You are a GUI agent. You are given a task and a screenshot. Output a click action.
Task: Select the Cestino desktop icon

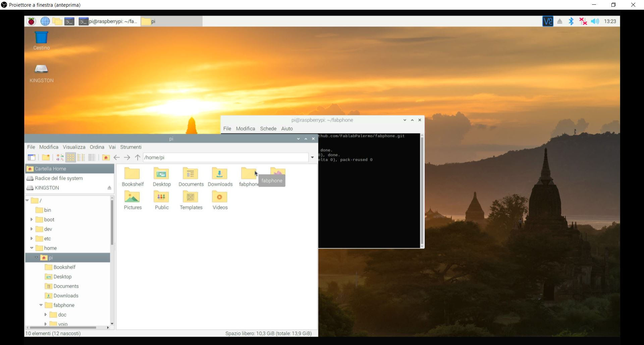coord(41,41)
